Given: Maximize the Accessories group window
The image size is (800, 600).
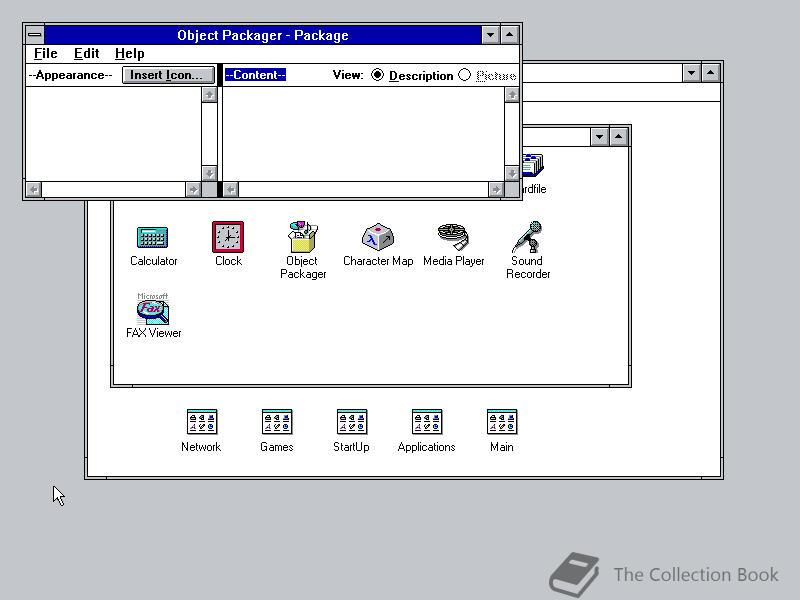Looking at the screenshot, I should pos(619,137).
